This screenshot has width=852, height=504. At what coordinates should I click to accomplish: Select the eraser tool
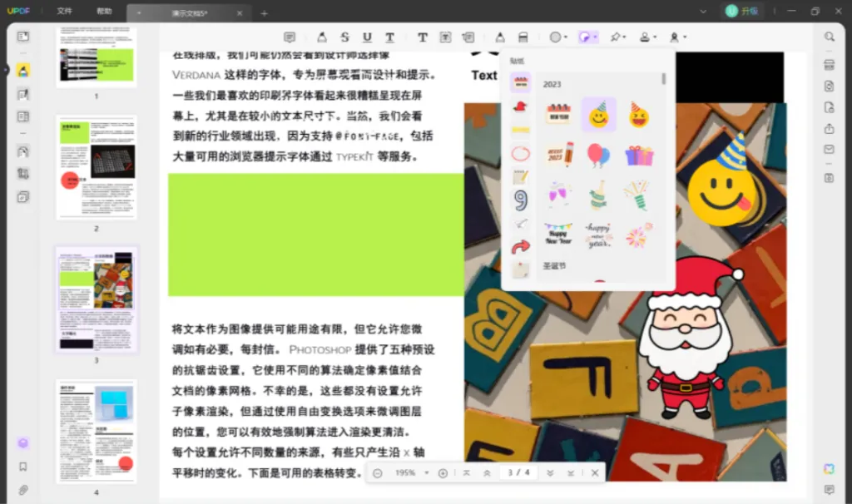(x=523, y=37)
